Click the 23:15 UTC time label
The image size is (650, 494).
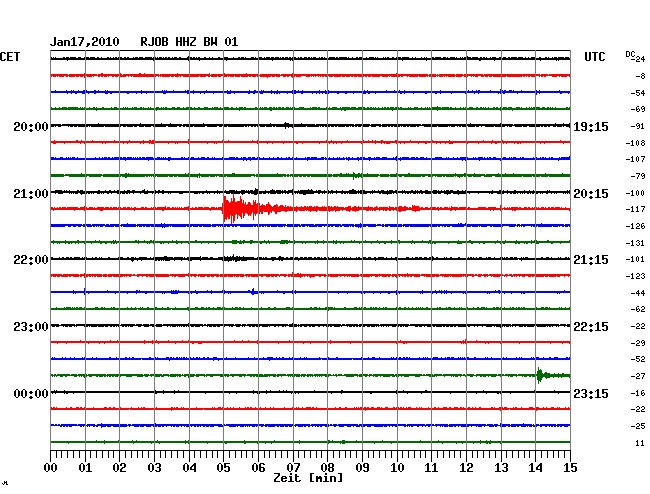point(591,393)
